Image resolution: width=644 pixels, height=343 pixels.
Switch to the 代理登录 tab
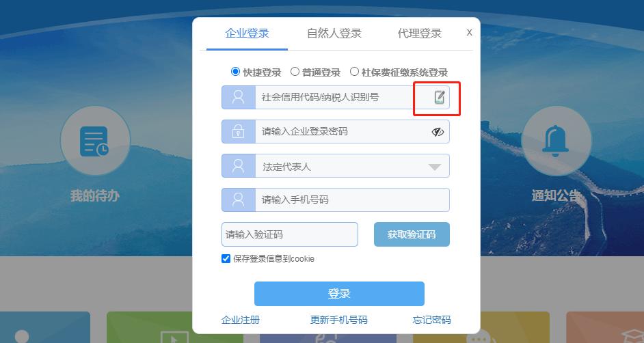(420, 33)
